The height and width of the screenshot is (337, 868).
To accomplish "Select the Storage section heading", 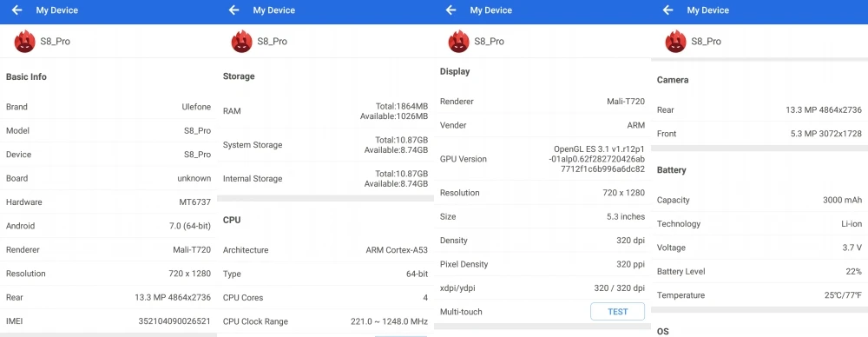I will 239,76.
